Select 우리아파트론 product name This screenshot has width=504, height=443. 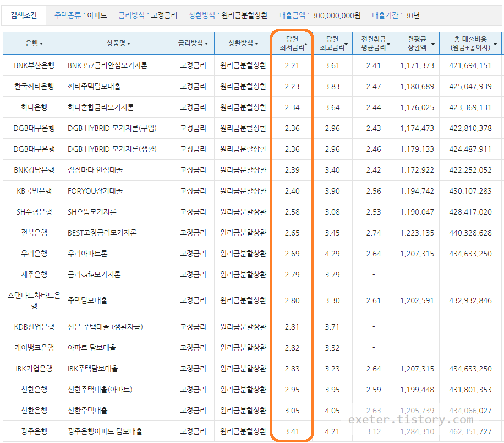tap(87, 254)
